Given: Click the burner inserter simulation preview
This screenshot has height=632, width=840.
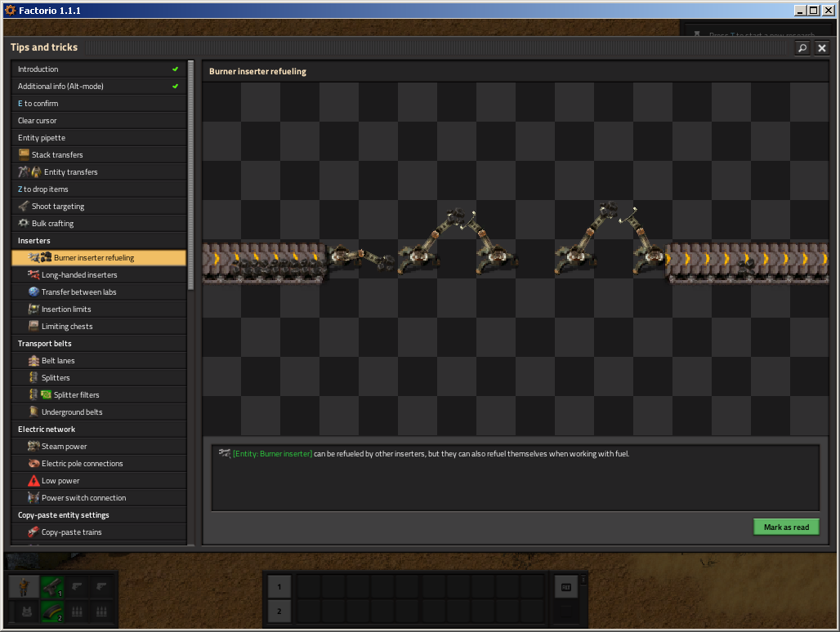Looking at the screenshot, I should tap(516, 259).
